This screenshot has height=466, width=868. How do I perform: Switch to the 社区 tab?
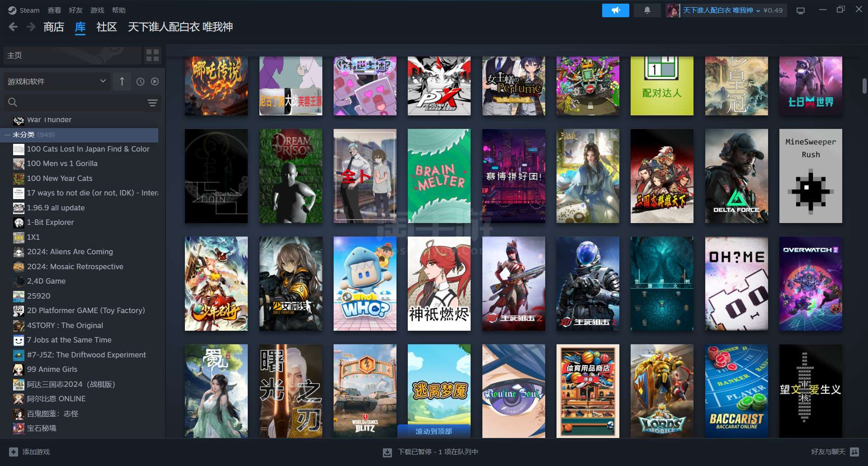[x=107, y=27]
